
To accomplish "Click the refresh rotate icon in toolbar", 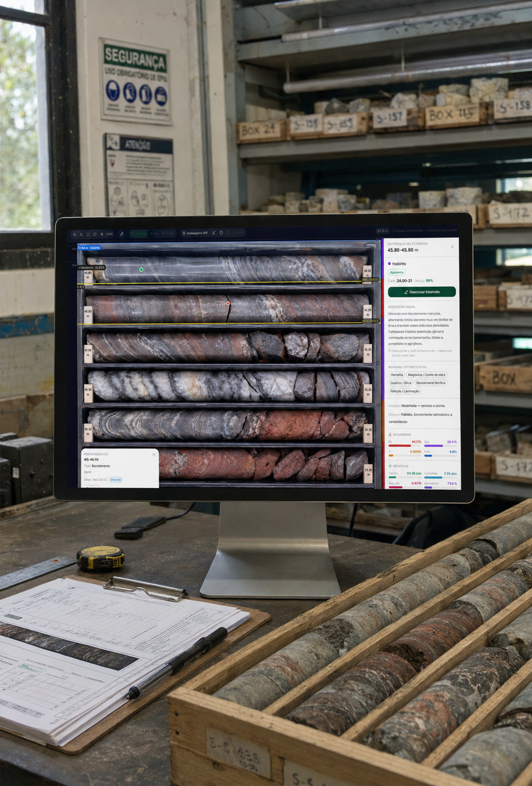I will click(95, 234).
